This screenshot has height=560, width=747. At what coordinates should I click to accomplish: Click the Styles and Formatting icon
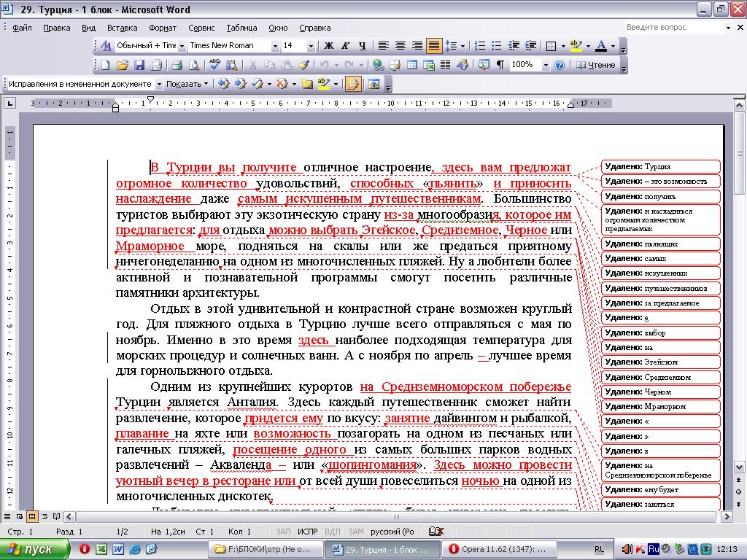[x=106, y=46]
